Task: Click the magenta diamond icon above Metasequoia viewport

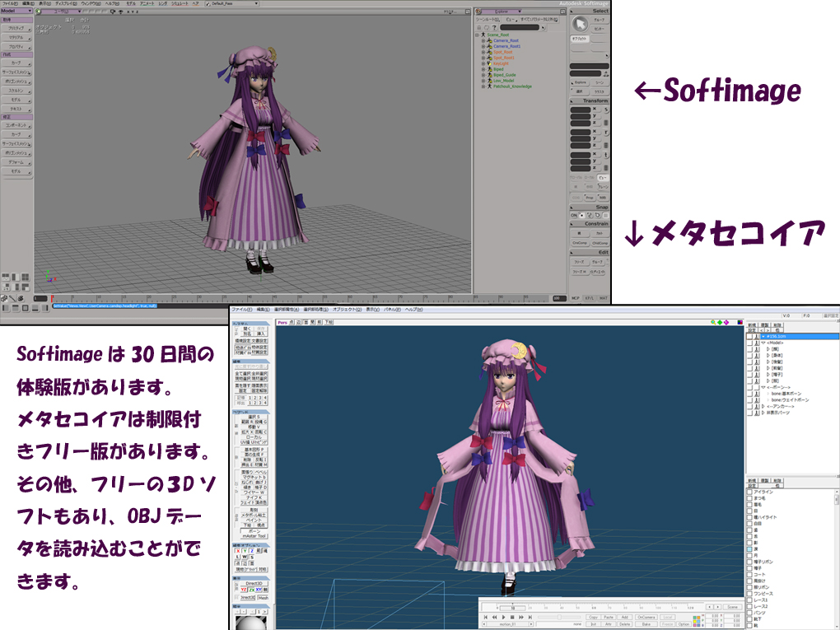Action: (726, 323)
